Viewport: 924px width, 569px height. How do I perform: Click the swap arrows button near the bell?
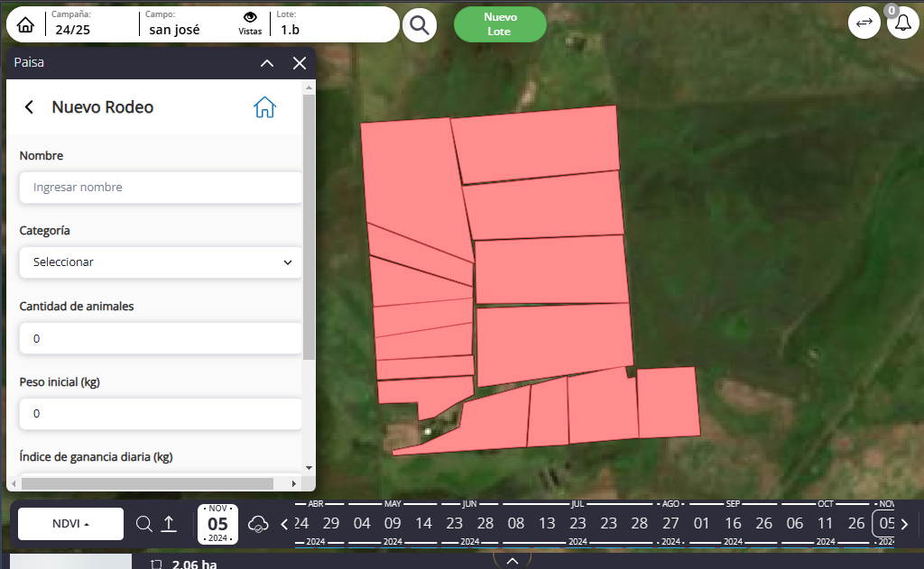(x=864, y=23)
